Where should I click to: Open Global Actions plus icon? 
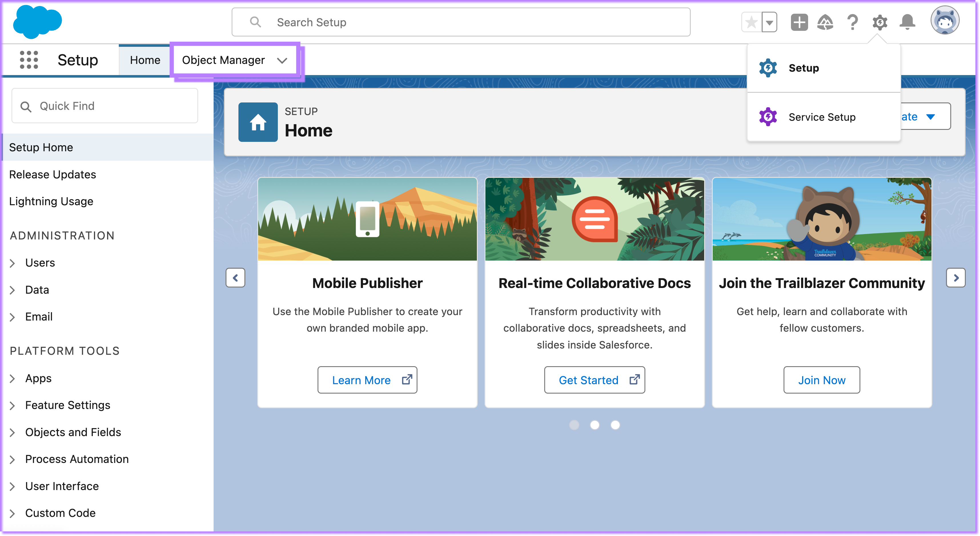click(x=799, y=23)
